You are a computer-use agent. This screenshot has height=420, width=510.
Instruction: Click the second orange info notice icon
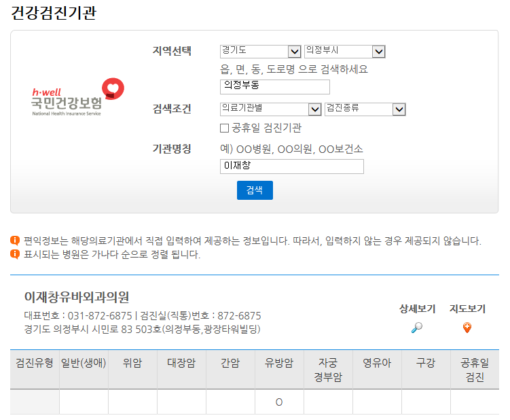15,254
